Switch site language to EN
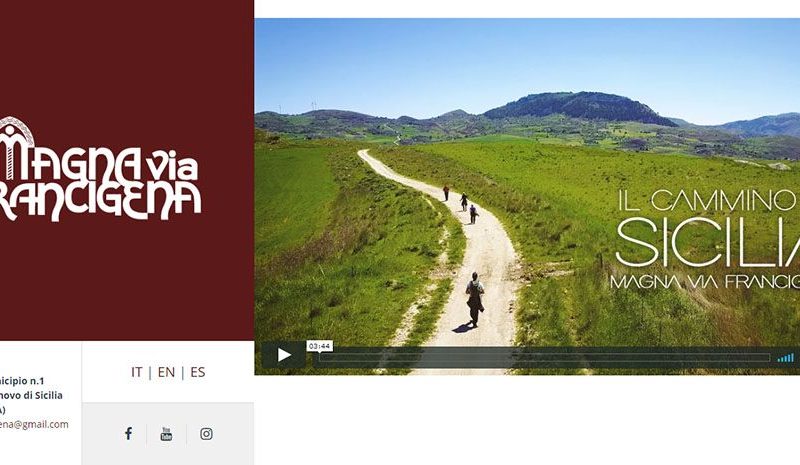This screenshot has width=800, height=465. [x=166, y=372]
